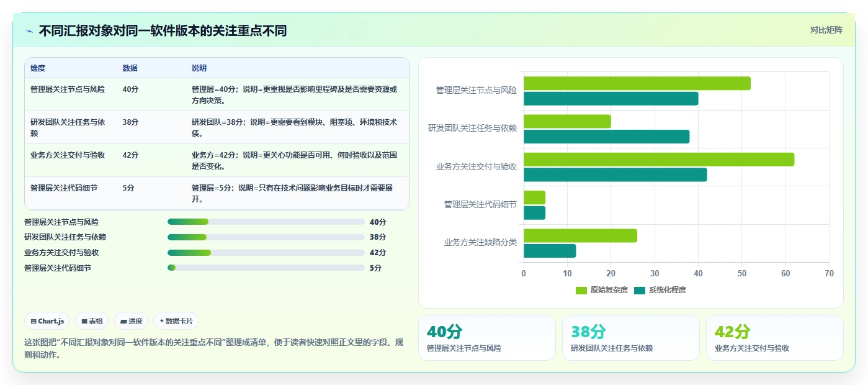This screenshot has height=385, width=868.
Task: Click the 进度 chip label
Action: 135,321
